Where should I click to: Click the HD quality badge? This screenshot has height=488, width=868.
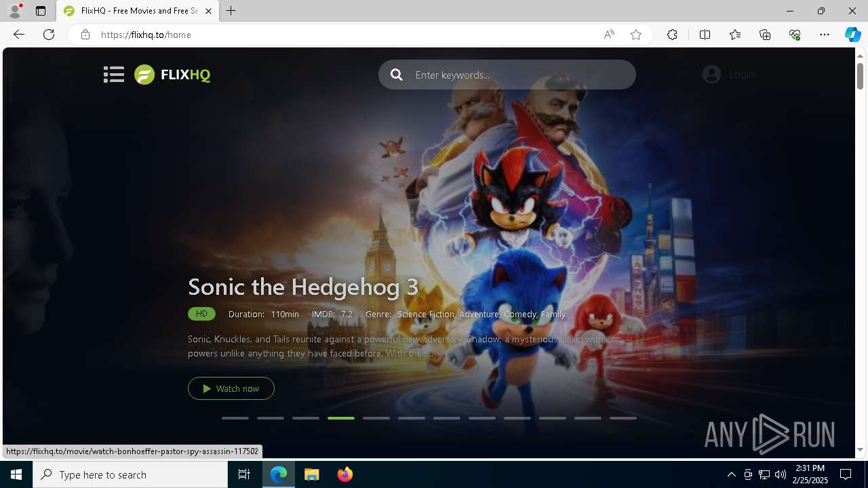tap(201, 314)
